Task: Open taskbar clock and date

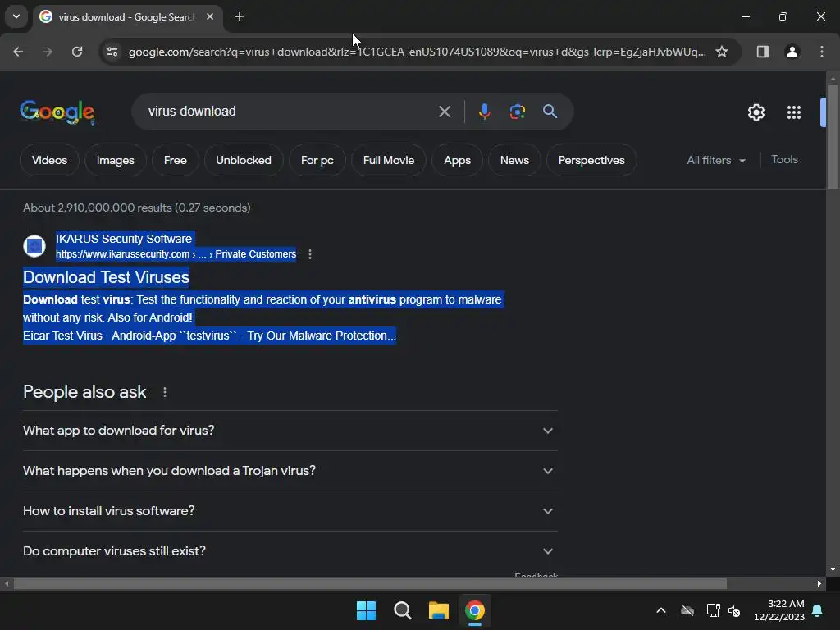Action: (x=779, y=610)
